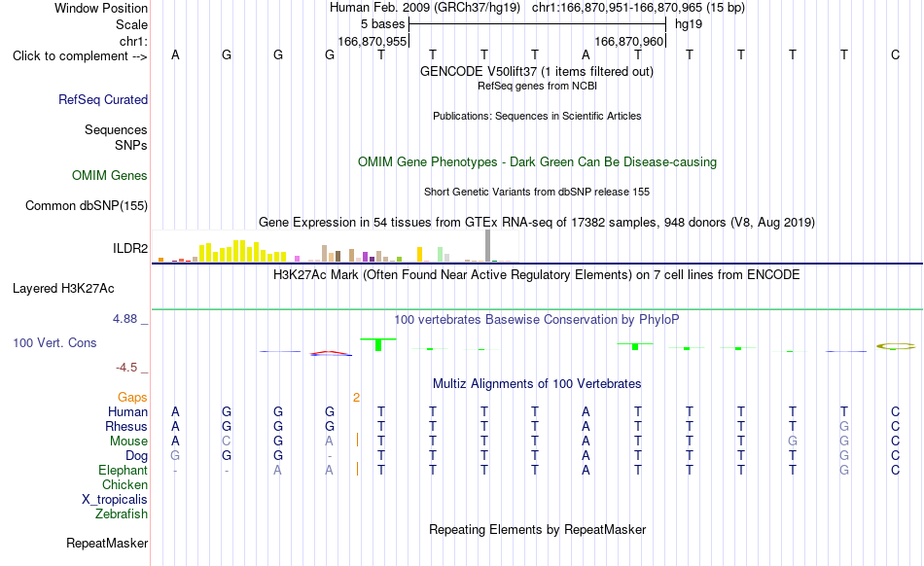The width and height of the screenshot is (924, 566).
Task: Click the hg19 label beside scale bar
Action: click(689, 24)
